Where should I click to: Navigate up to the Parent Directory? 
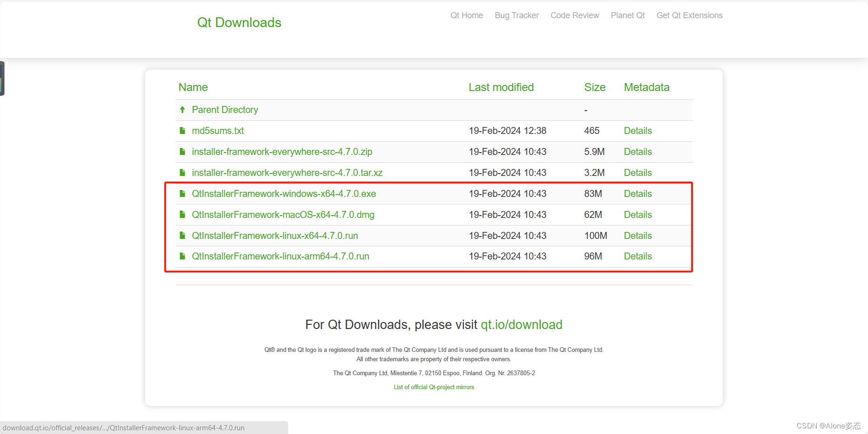pyautogui.click(x=225, y=110)
